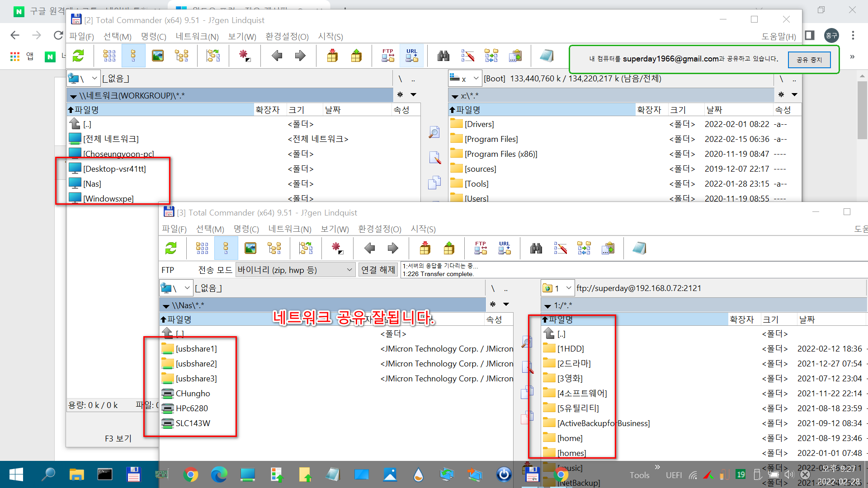Open new FTP URL icon in window [2]
The image size is (868, 488).
[x=412, y=56]
